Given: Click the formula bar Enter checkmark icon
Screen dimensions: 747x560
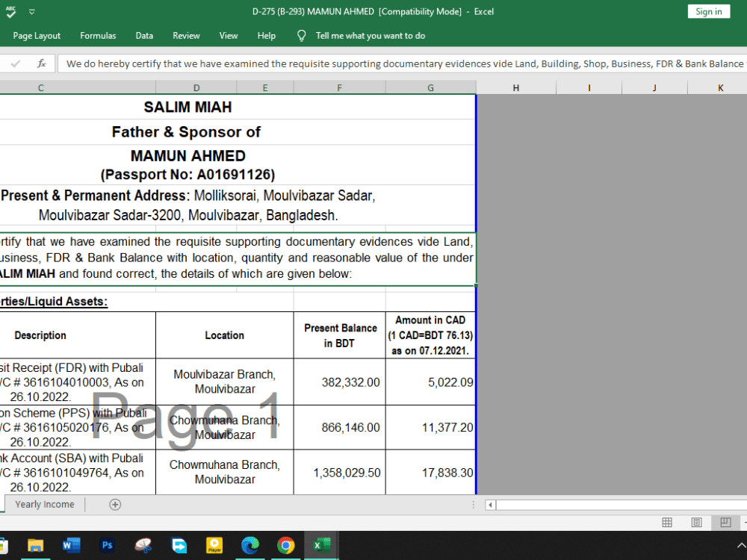Looking at the screenshot, I should point(15,63).
